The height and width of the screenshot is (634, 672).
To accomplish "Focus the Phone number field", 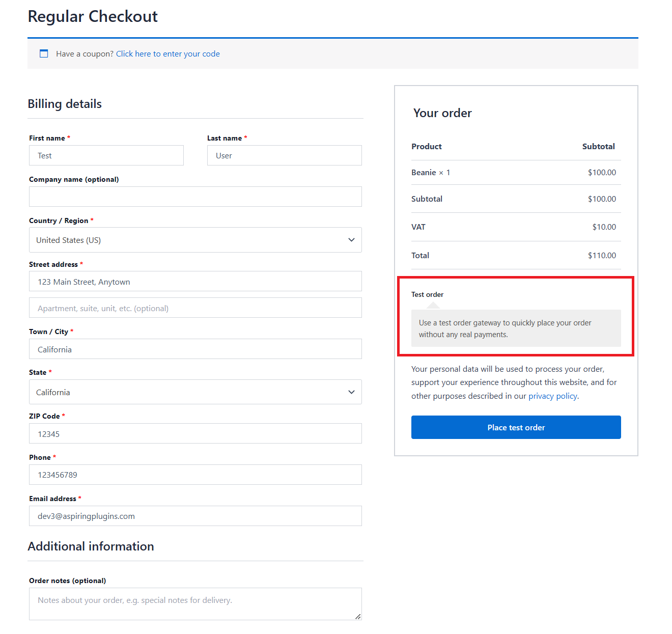I will coord(195,475).
